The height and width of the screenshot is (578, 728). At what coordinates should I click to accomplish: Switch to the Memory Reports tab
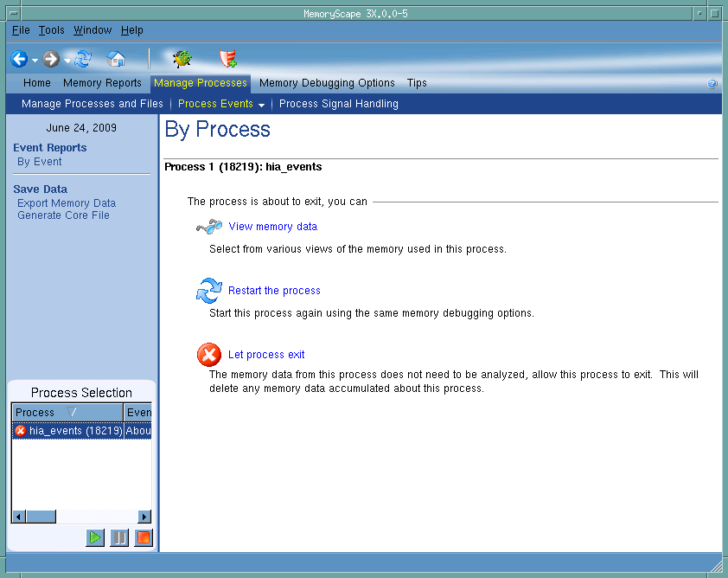click(x=102, y=83)
